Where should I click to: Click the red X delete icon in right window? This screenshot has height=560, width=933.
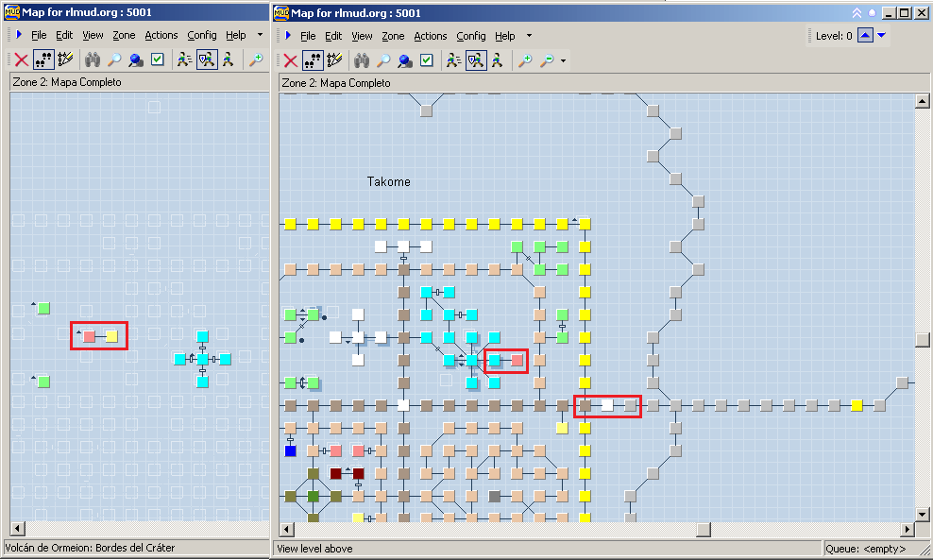(x=290, y=60)
